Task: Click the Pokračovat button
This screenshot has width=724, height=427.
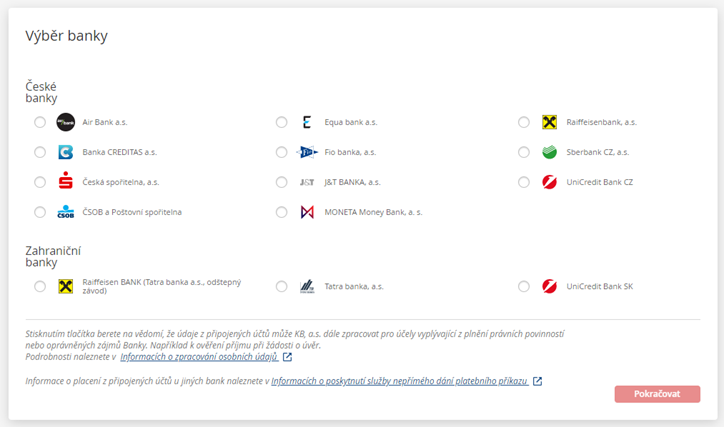Action: [657, 394]
